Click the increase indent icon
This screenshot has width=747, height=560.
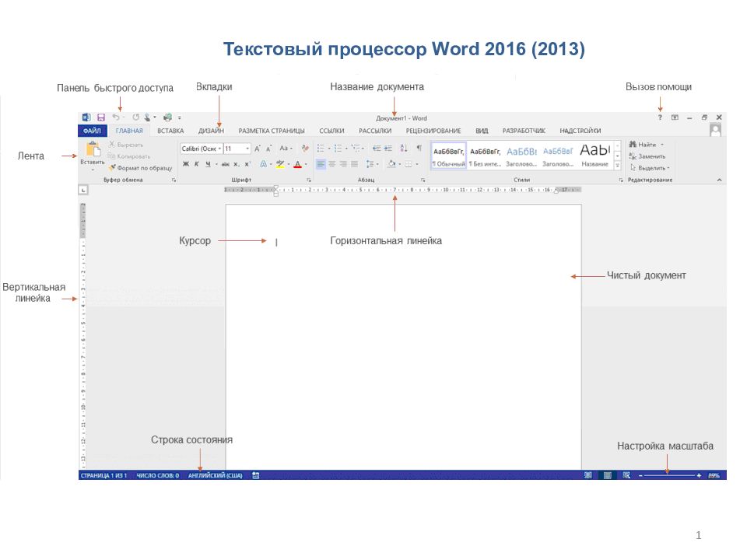[388, 149]
